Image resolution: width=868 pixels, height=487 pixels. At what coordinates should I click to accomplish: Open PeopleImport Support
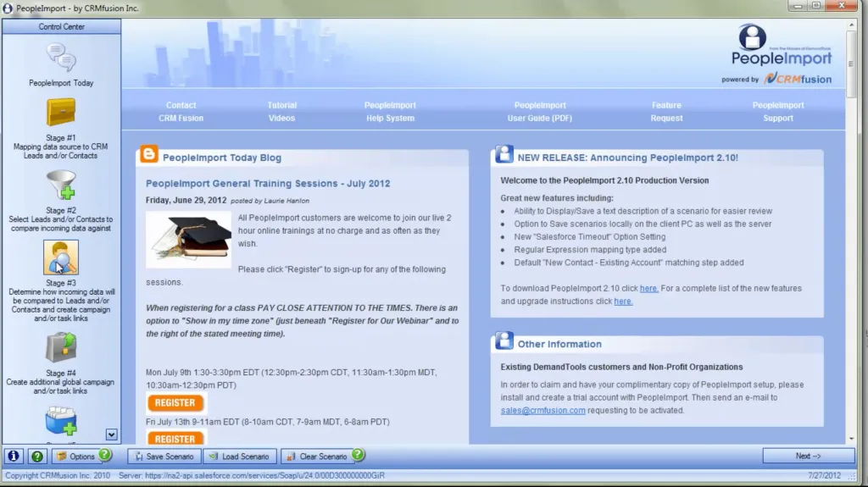[778, 112]
